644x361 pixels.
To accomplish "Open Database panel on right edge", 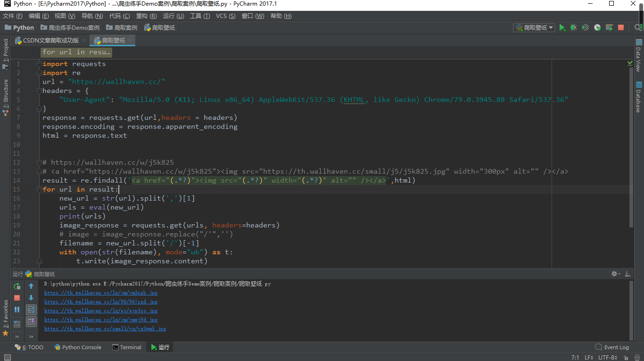I will click(639, 97).
